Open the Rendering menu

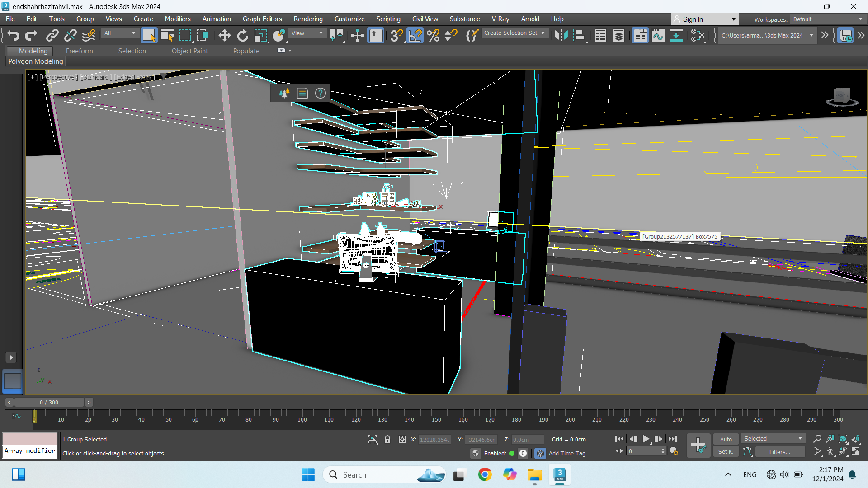tap(308, 19)
